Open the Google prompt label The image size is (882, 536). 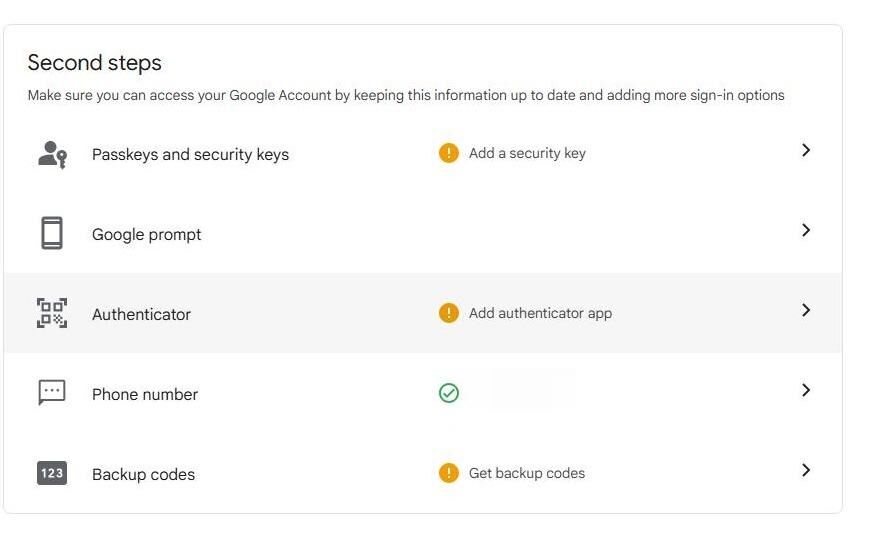pyautogui.click(x=146, y=235)
